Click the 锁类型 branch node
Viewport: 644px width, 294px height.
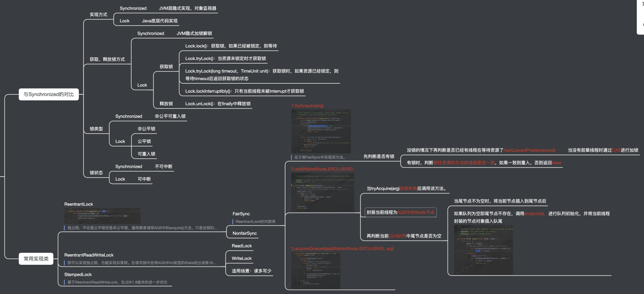click(x=96, y=129)
